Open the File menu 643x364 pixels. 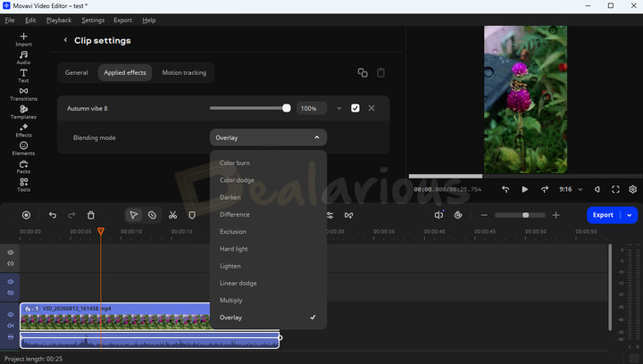pyautogui.click(x=10, y=20)
